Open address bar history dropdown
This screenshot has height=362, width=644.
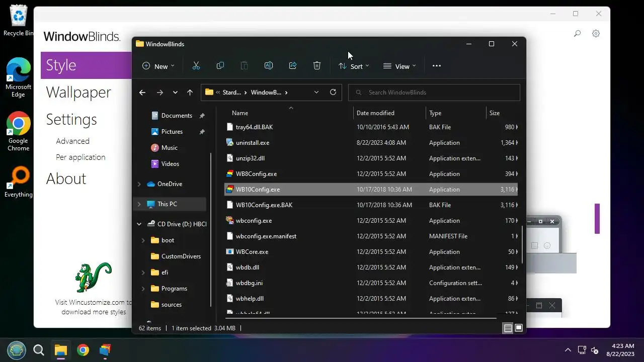pos(316,93)
